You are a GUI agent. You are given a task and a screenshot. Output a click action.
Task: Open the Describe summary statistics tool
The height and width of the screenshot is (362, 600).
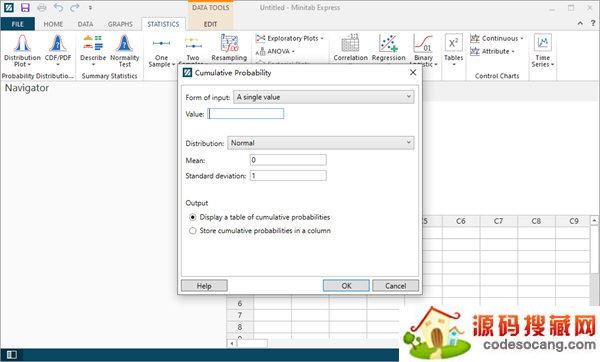tap(93, 50)
